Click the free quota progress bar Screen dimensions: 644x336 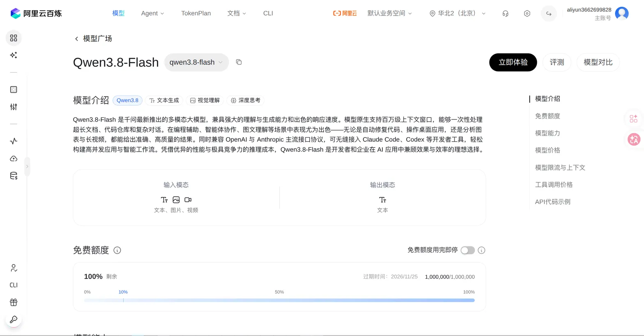[279, 300]
